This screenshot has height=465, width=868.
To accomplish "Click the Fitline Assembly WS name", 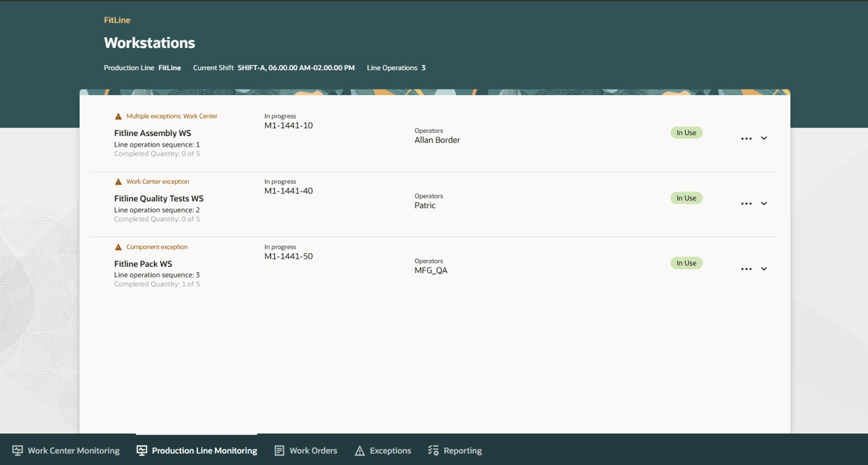I will click(152, 133).
